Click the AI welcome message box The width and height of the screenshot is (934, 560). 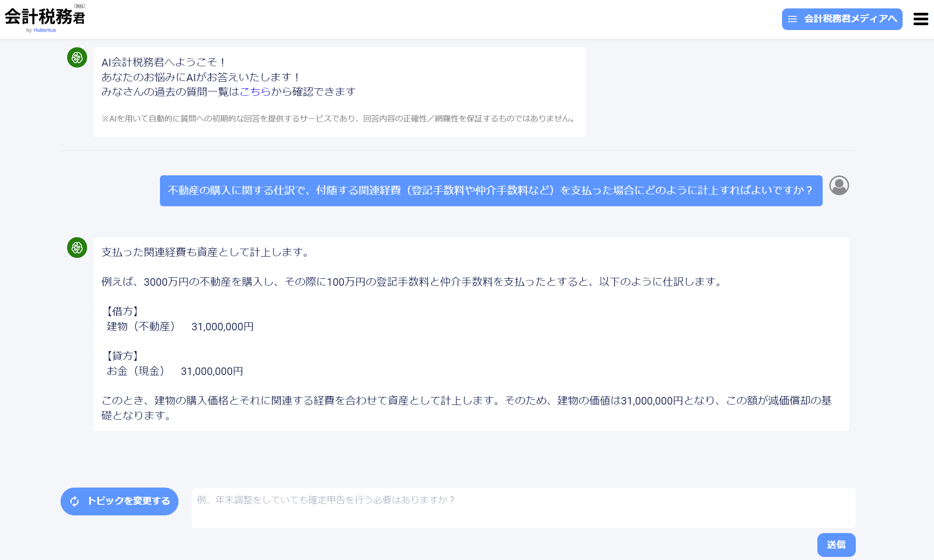click(339, 92)
